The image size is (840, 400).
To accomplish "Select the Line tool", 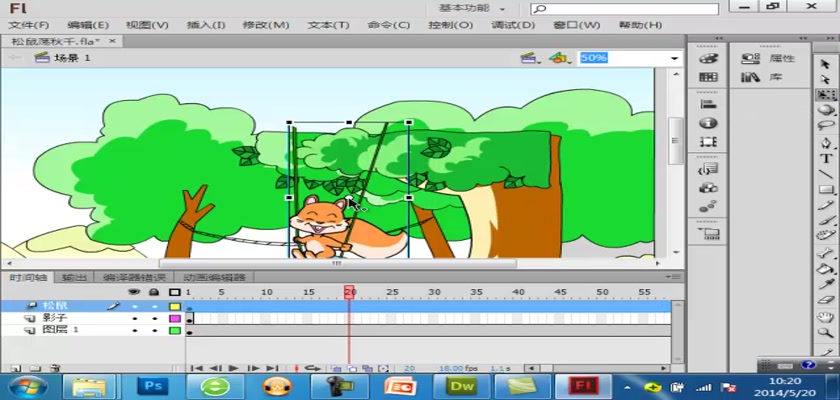I will (x=826, y=174).
